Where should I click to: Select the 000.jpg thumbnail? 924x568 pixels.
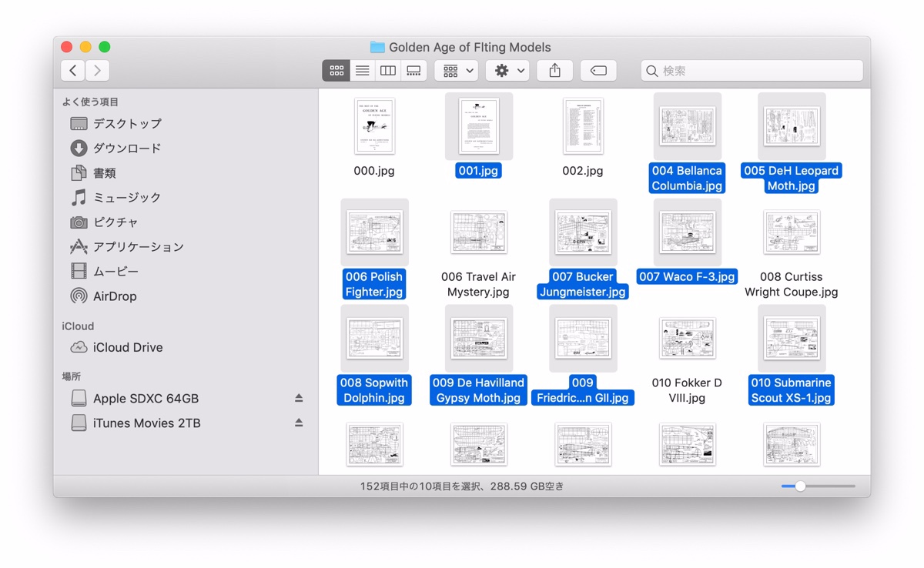374,126
